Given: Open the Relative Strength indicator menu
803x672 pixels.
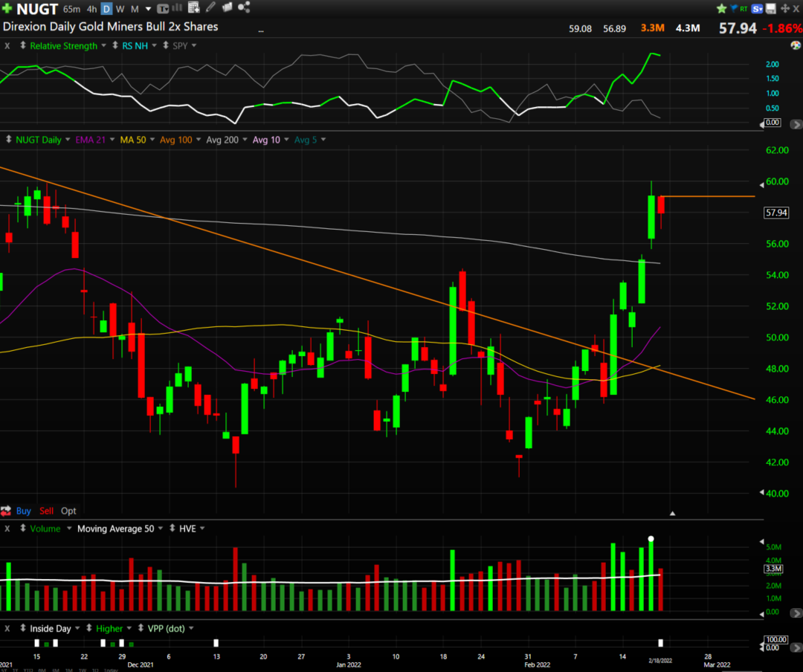Looking at the screenshot, I should 68,45.
